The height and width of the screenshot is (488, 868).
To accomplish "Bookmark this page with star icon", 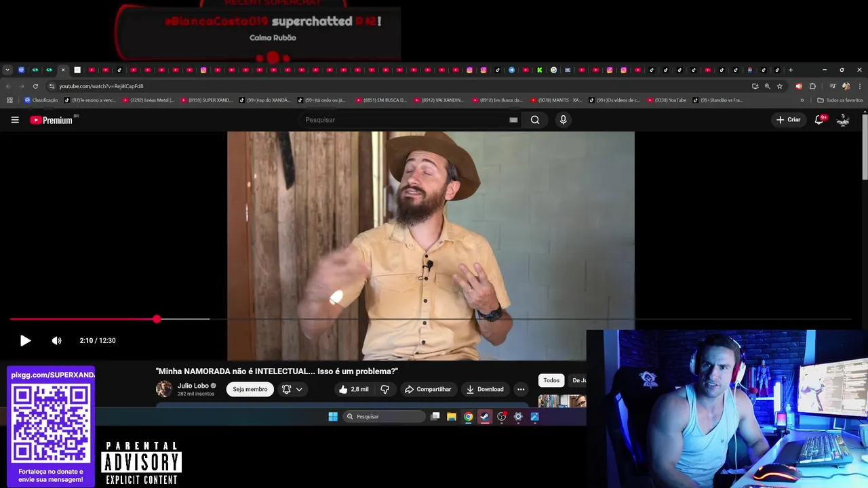I will 780,86.
